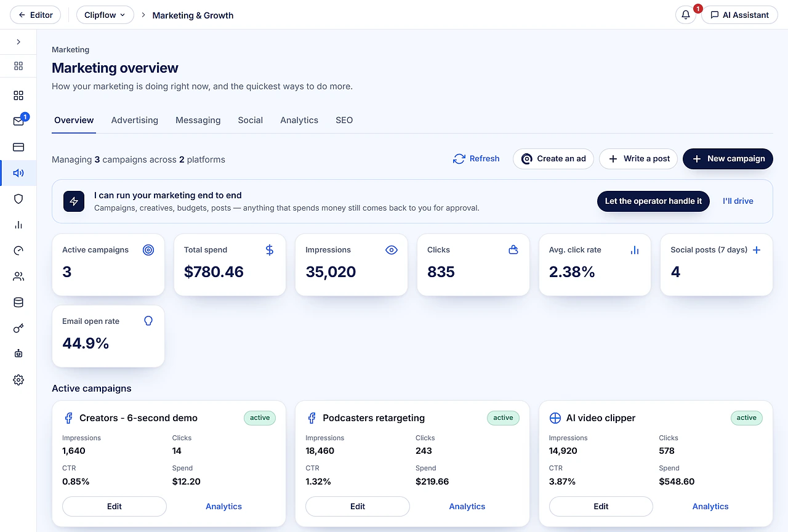Click the 2.38% average click rate value
The image size is (788, 532).
coord(572,272)
